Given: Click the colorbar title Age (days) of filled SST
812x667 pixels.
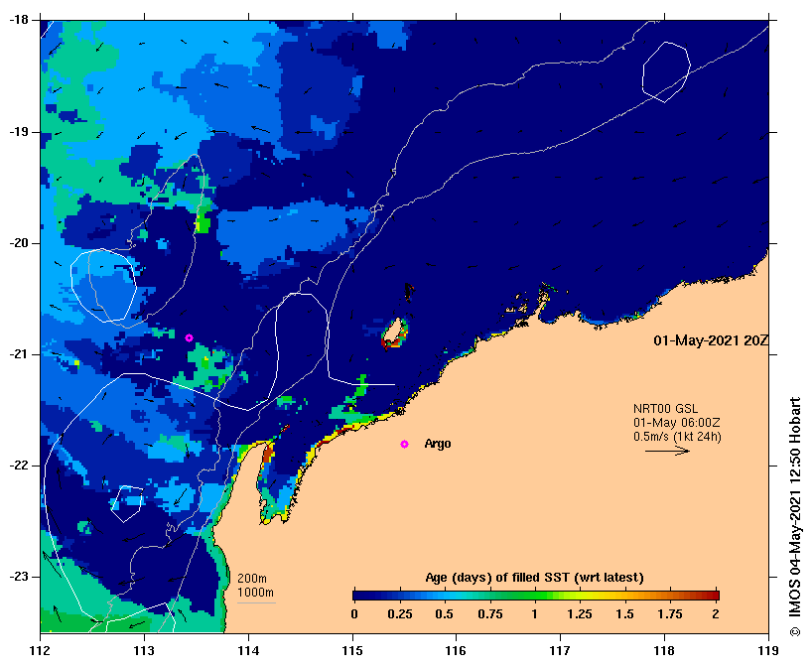Looking at the screenshot, I should pyautogui.click(x=534, y=578).
